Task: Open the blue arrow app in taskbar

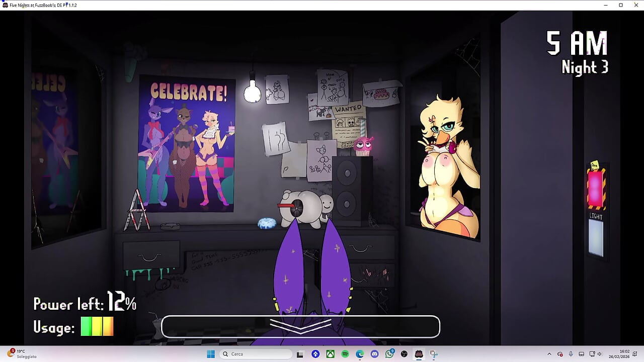Action: tap(315, 354)
